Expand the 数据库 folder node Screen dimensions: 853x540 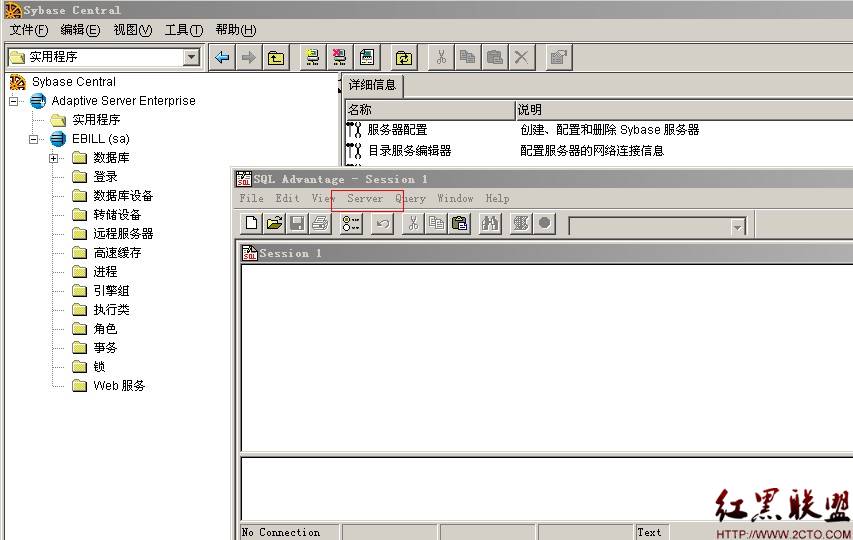coord(53,158)
